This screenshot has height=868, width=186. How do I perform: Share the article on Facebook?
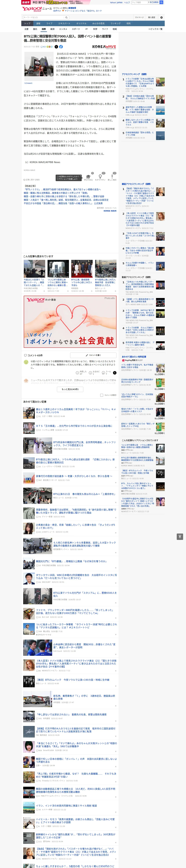[61, 47]
